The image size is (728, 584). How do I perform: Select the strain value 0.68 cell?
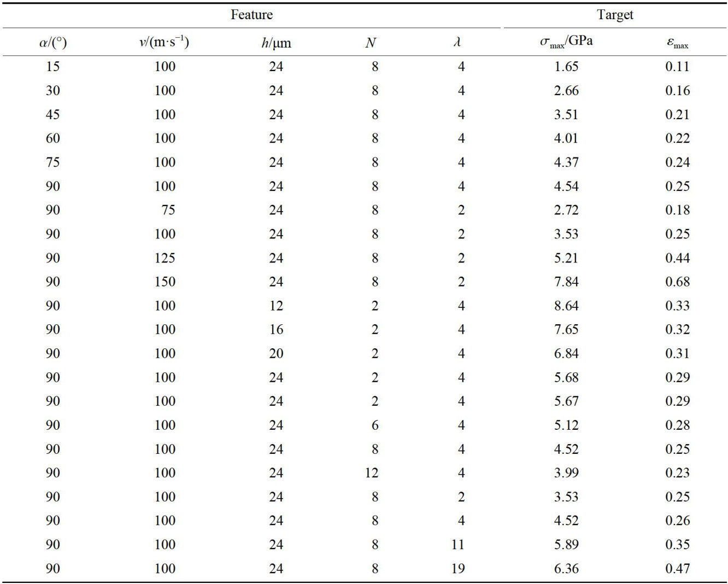click(677, 282)
